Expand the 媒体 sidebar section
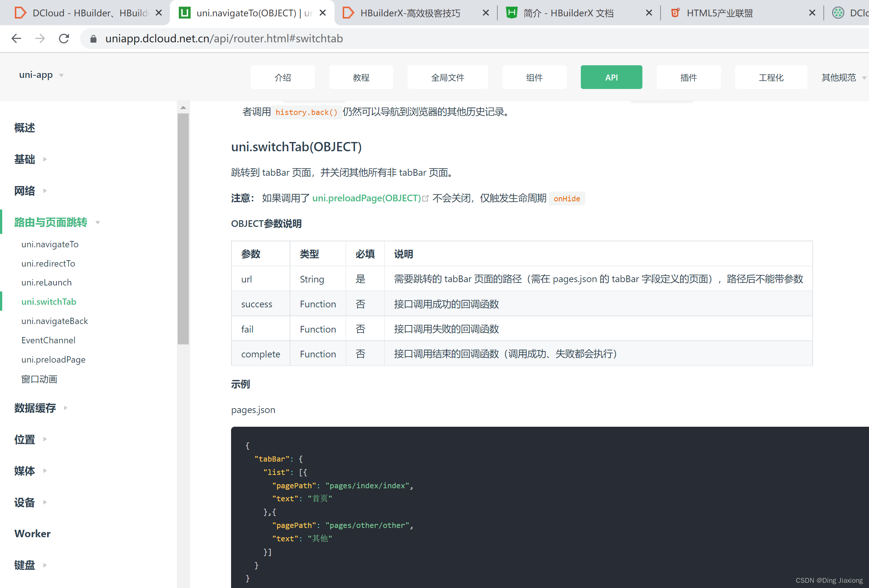 click(30, 470)
